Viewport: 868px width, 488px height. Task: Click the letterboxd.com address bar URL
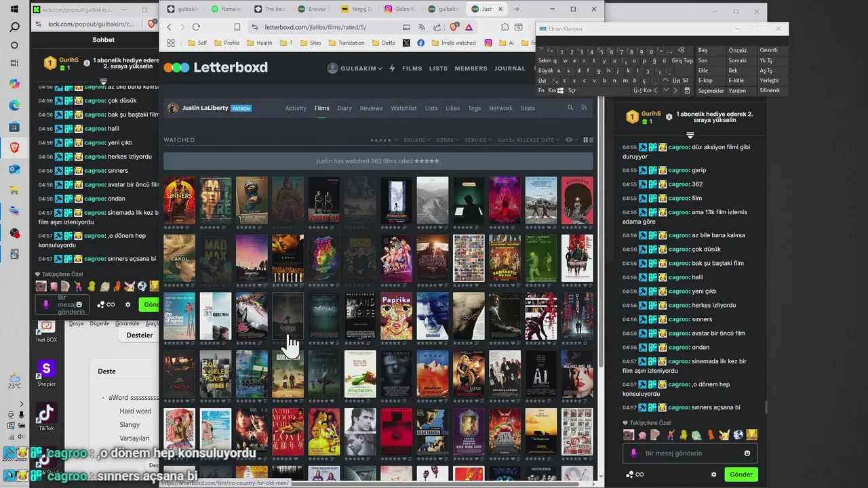pos(315,27)
